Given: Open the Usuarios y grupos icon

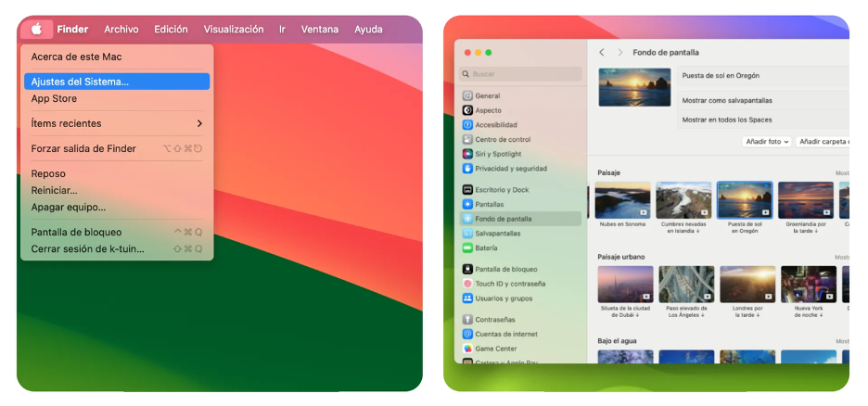Looking at the screenshot, I should pos(467,298).
